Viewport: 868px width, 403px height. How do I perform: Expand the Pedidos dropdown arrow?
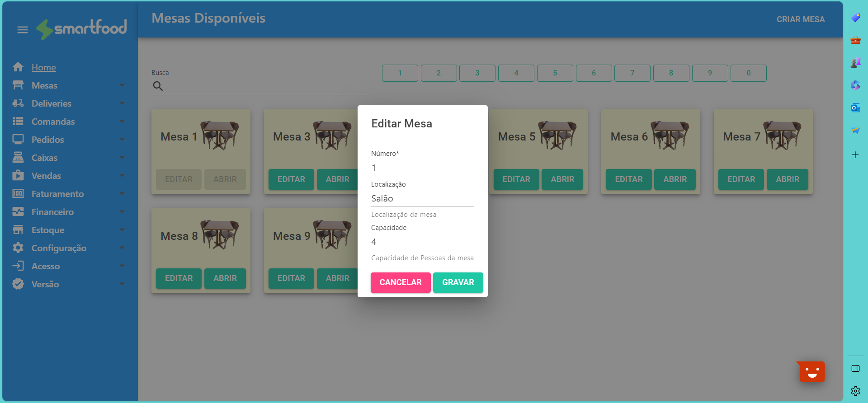122,140
